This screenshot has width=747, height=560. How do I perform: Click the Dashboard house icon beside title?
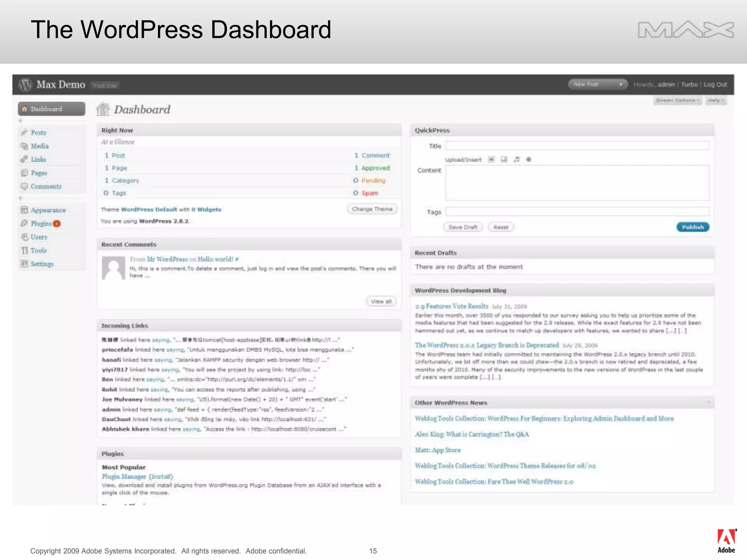(103, 109)
